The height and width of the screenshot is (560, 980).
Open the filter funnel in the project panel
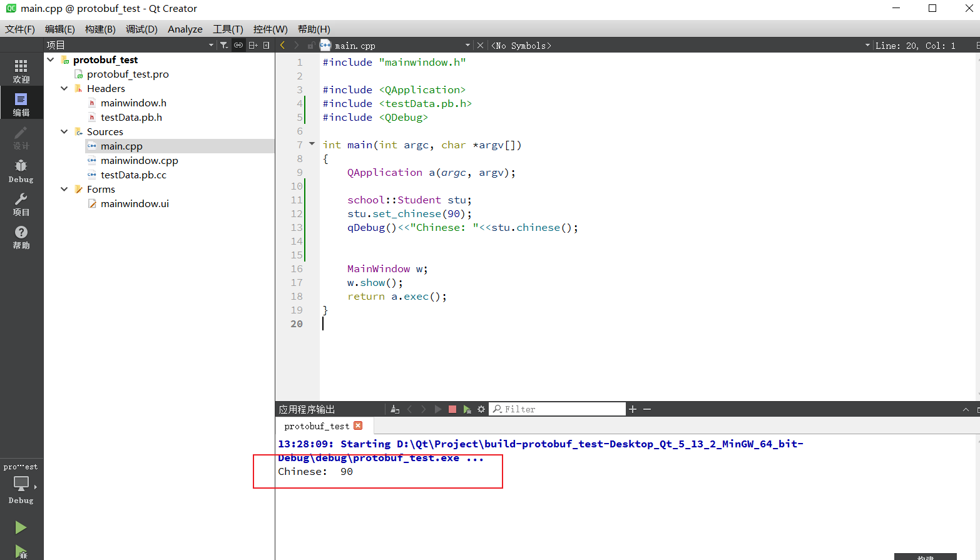pos(223,44)
